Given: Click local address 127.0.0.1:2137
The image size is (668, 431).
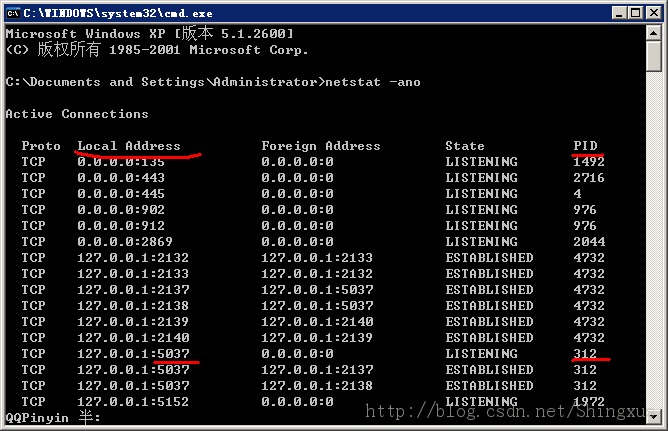Looking at the screenshot, I should click(133, 290).
